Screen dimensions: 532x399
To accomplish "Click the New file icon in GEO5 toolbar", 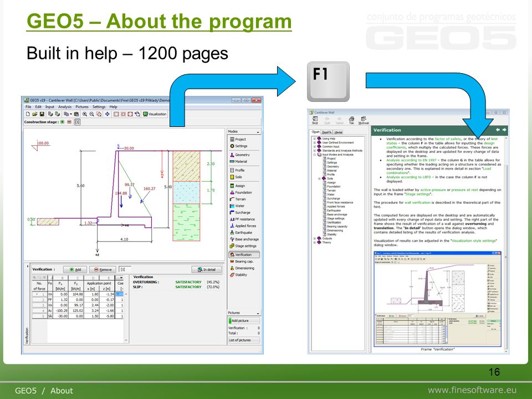I will [x=28, y=114].
